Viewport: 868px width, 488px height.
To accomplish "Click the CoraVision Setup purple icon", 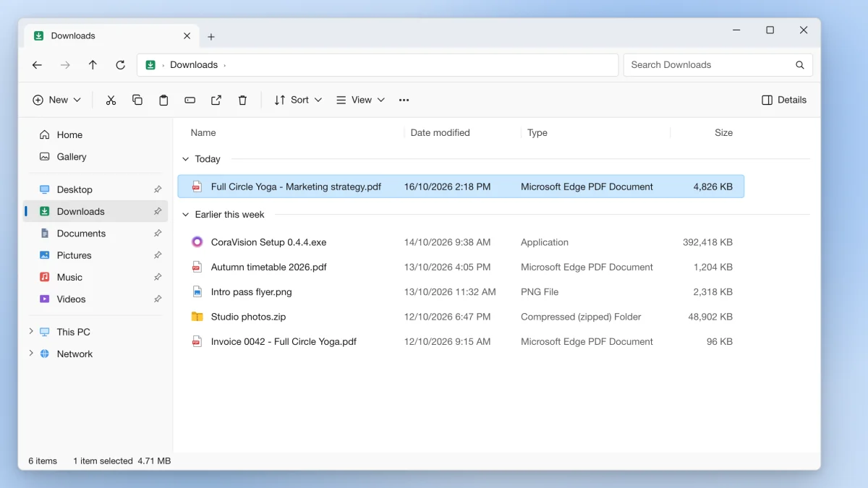I will pyautogui.click(x=197, y=242).
